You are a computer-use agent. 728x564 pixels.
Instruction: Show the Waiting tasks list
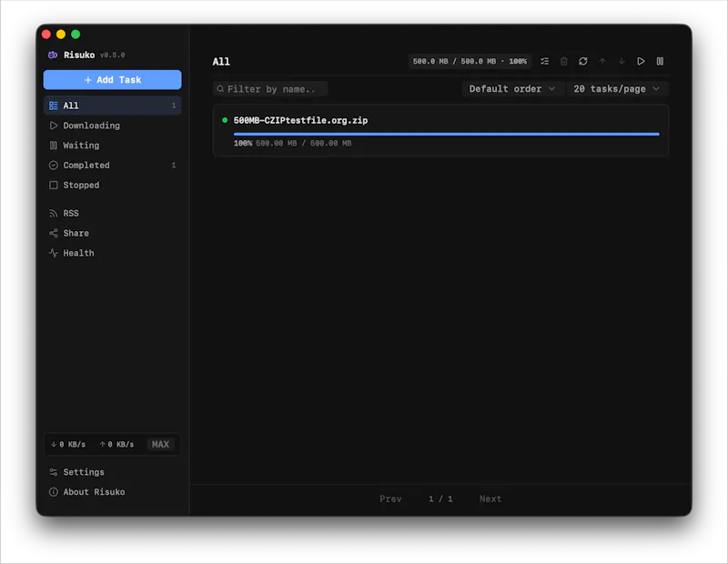[112, 146]
